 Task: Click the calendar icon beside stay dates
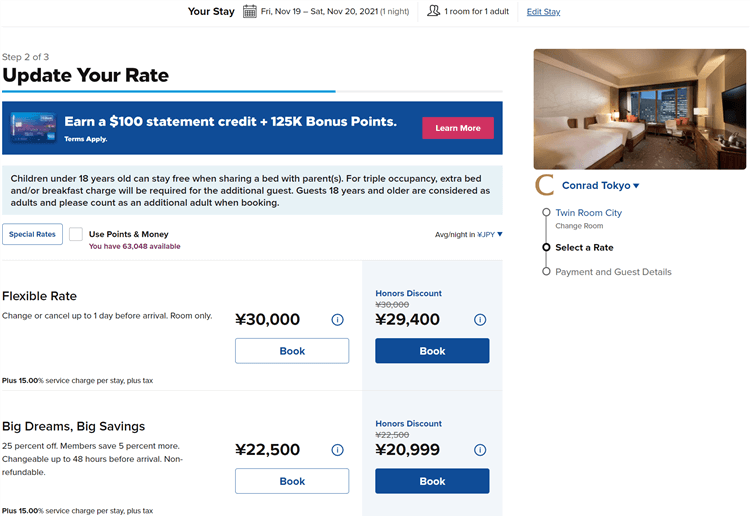tap(250, 11)
